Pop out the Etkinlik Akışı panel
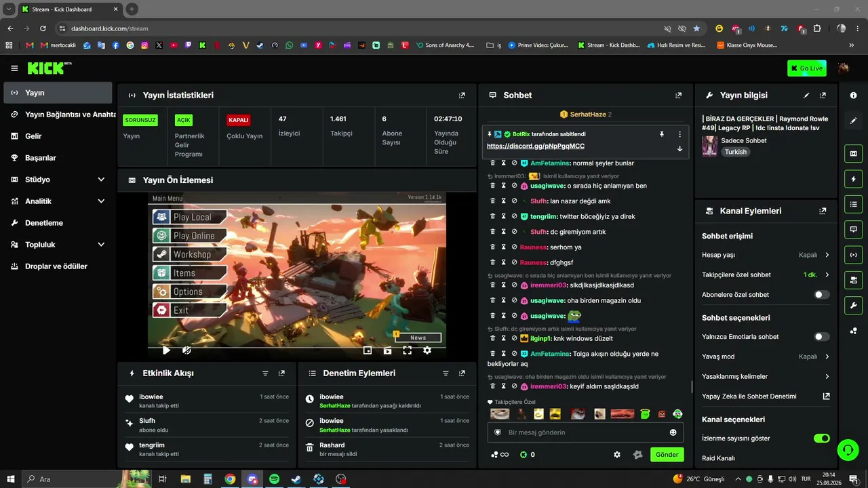868x488 pixels. (281, 373)
